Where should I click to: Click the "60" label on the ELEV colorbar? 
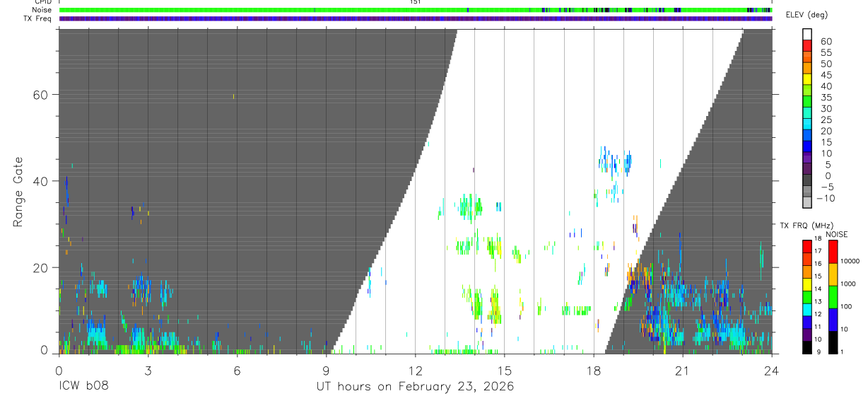826,41
